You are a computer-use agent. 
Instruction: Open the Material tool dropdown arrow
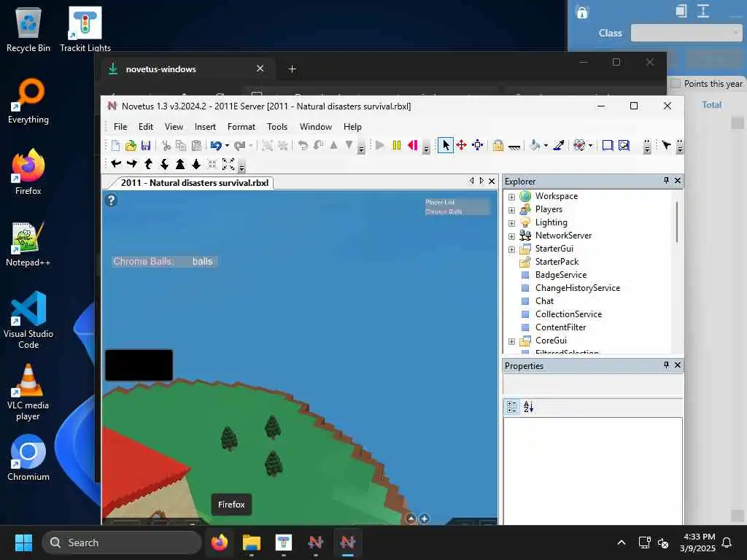[x=591, y=145]
